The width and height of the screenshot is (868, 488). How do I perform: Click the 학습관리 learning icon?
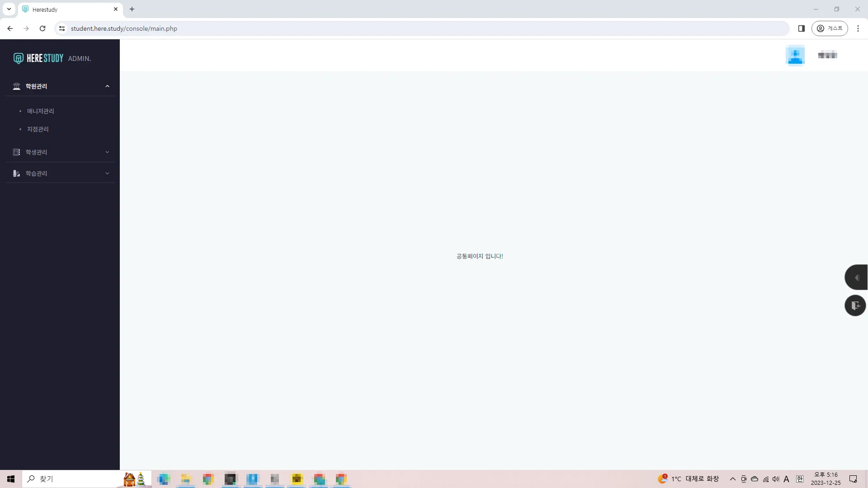(17, 174)
